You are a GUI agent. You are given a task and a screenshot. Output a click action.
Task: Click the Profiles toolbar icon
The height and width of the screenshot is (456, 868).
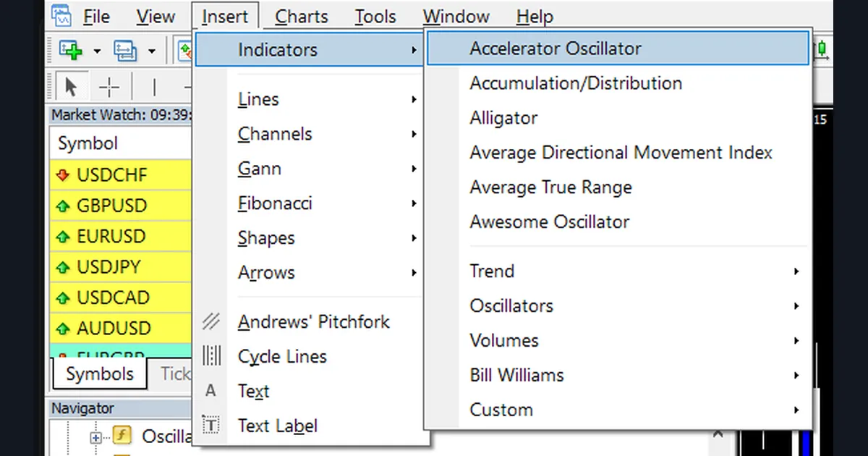(125, 50)
